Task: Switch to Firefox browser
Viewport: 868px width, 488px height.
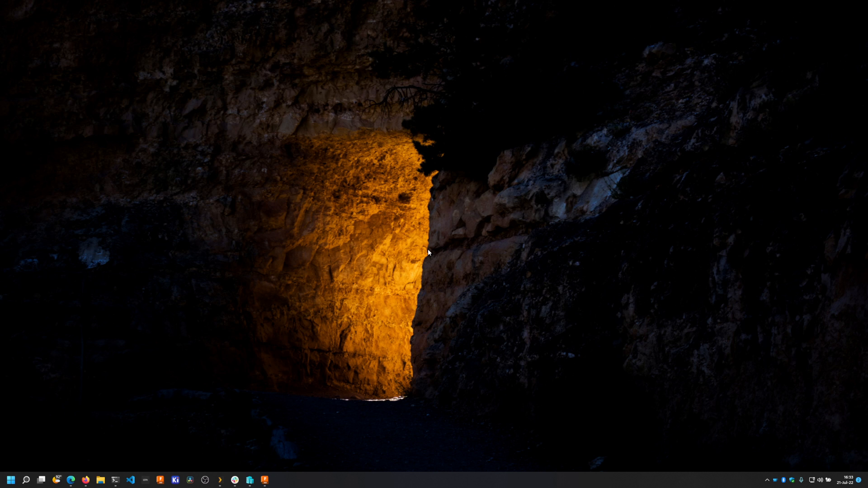Action: pos(85,480)
